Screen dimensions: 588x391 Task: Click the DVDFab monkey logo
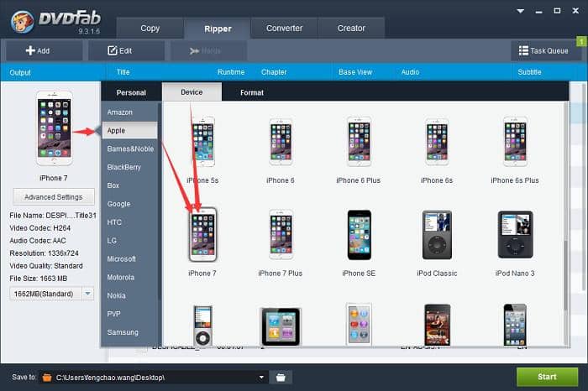pyautogui.click(x=22, y=22)
